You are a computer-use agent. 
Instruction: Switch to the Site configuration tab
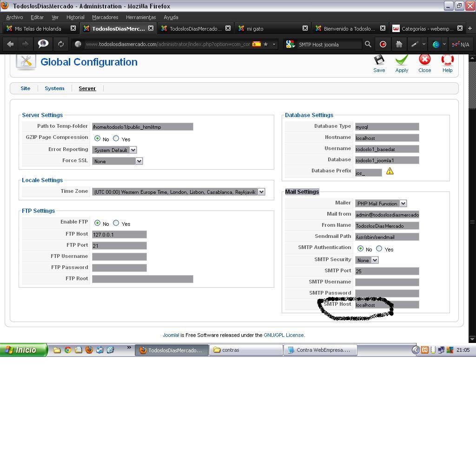pos(26,88)
